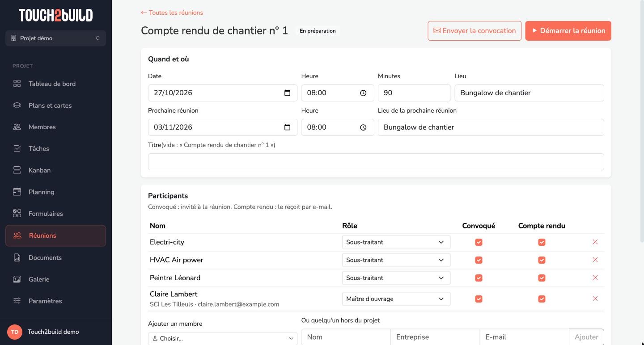This screenshot has width=644, height=345.
Task: Click the Membres people icon
Action: pos(17,127)
